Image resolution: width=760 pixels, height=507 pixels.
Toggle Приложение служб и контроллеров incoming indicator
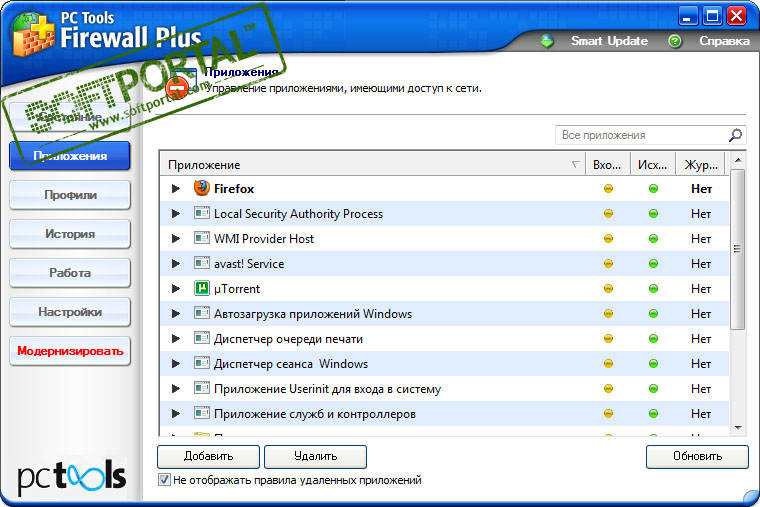click(608, 413)
